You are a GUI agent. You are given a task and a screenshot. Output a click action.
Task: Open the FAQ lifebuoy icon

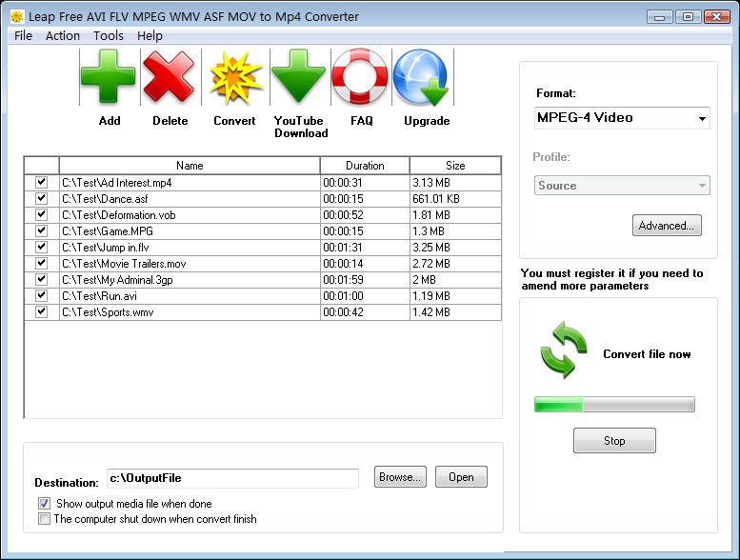pos(360,76)
